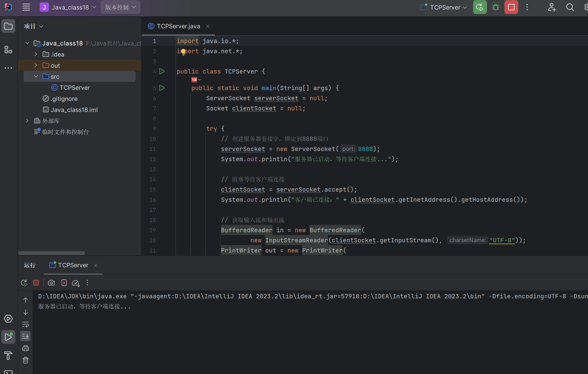
Task: Open the 版本控制 menu
Action: (120, 7)
